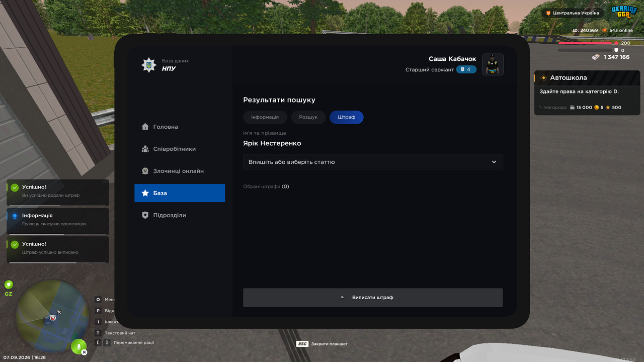Screen dimensions: 644x362
Task: Click the O key hint button
Action: point(98,300)
